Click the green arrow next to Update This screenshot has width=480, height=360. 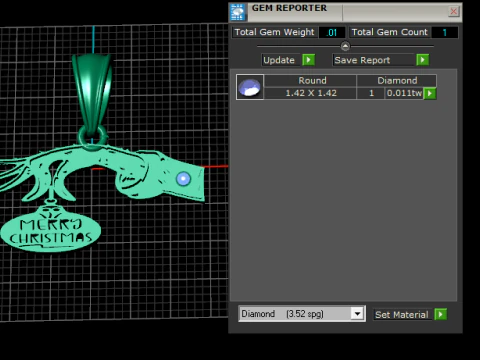(x=308, y=60)
